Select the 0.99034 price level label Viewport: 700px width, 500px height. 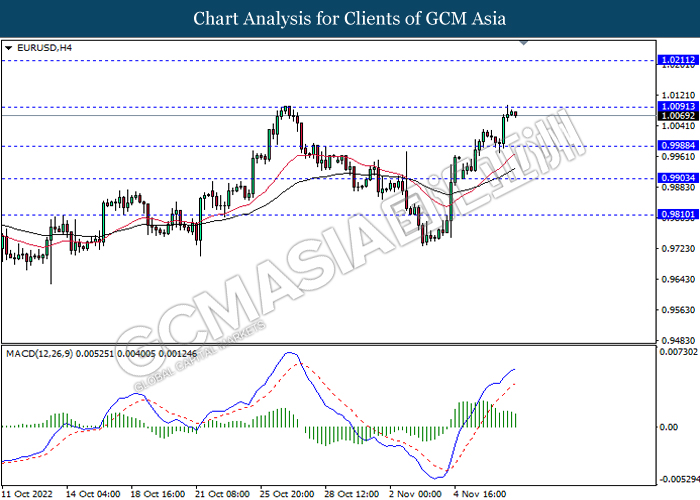pyautogui.click(x=678, y=178)
